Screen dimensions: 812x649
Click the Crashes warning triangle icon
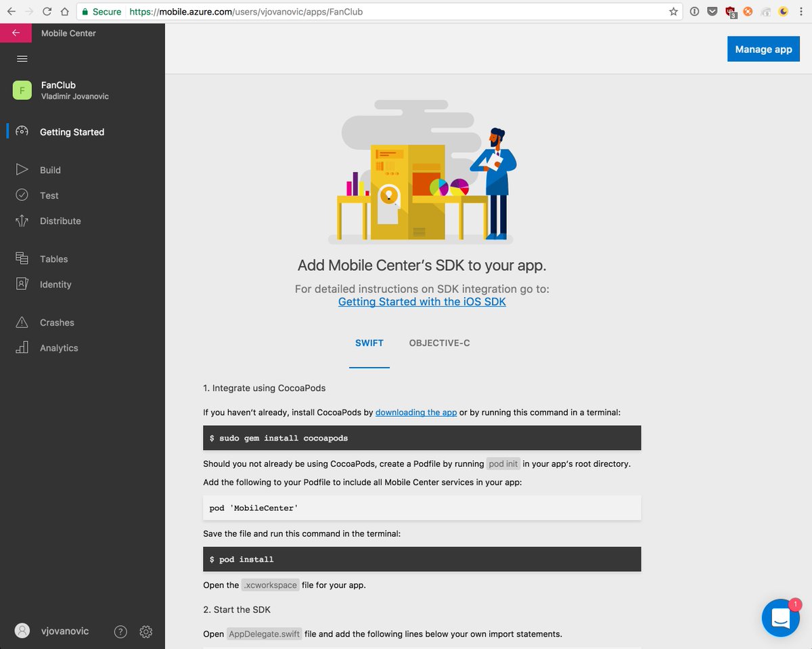click(x=22, y=322)
